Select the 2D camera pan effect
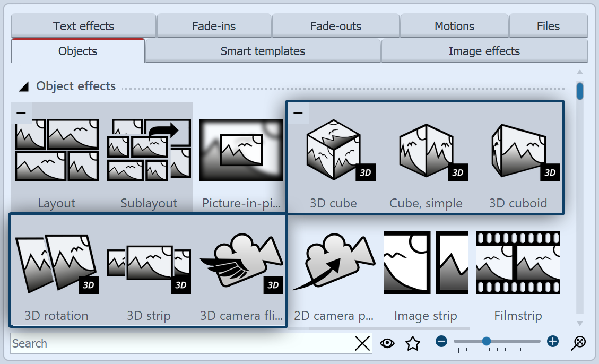599x364 pixels. [333, 264]
